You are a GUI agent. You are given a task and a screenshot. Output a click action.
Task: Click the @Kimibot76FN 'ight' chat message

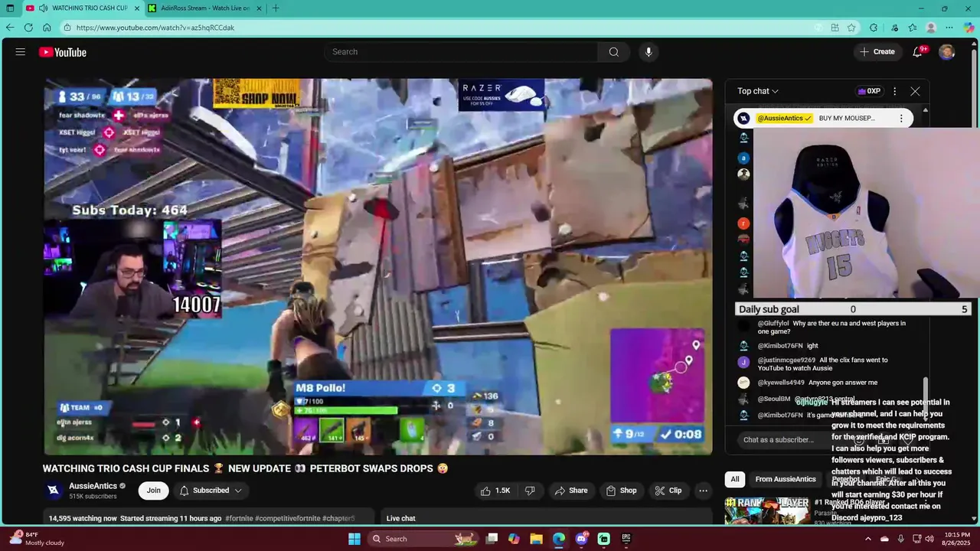coord(778,346)
